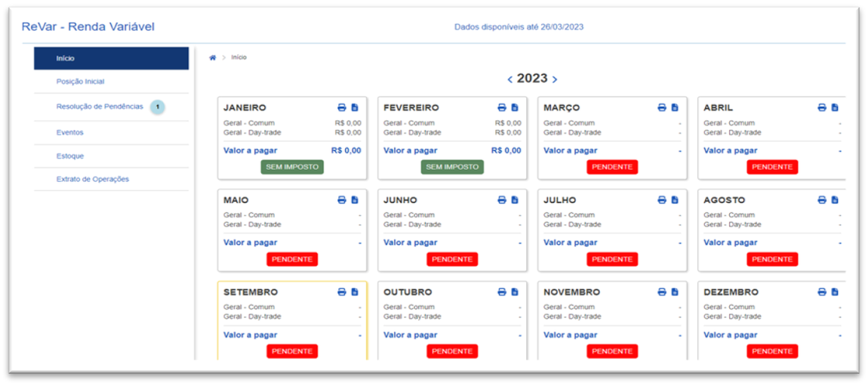Open document icon on ABRIL card

click(x=835, y=107)
